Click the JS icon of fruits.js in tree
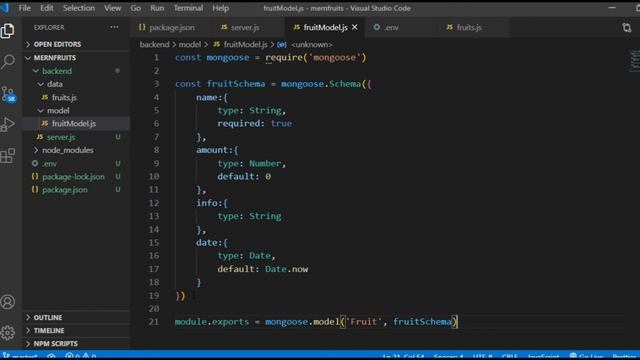Viewport: 640px width, 360px height. [45, 97]
